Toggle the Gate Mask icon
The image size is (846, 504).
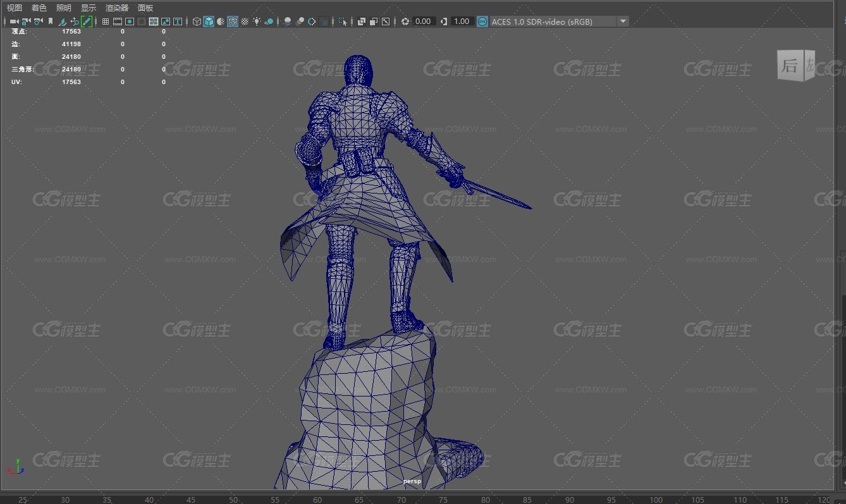(x=142, y=22)
